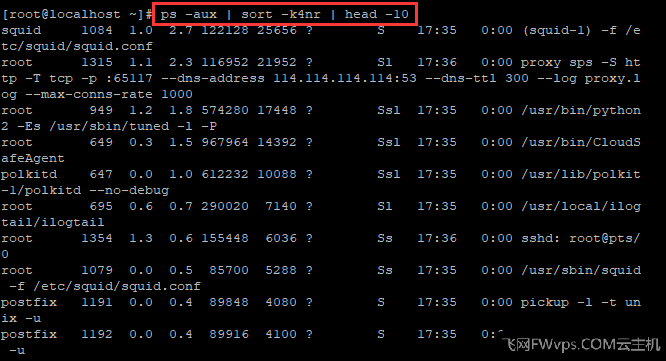The image size is (666, 361).
Task: Click the VSZ value 574280
Action: click(225, 110)
